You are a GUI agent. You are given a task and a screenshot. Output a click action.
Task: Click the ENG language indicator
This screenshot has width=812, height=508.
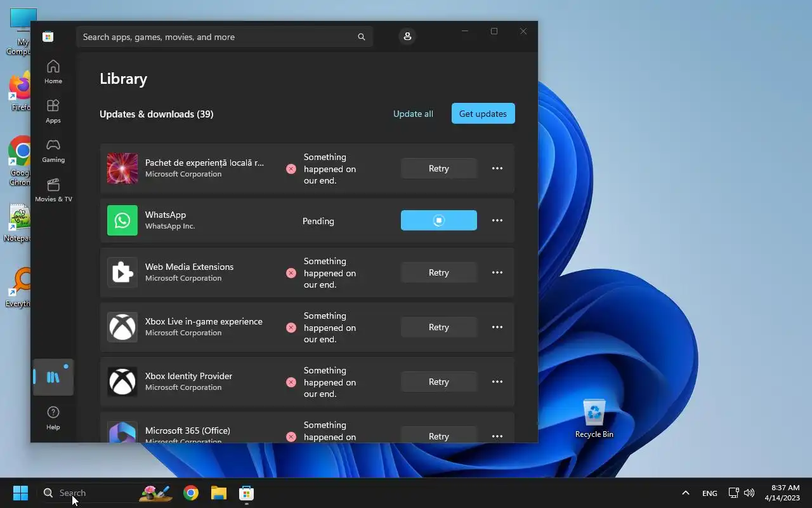coord(710,493)
